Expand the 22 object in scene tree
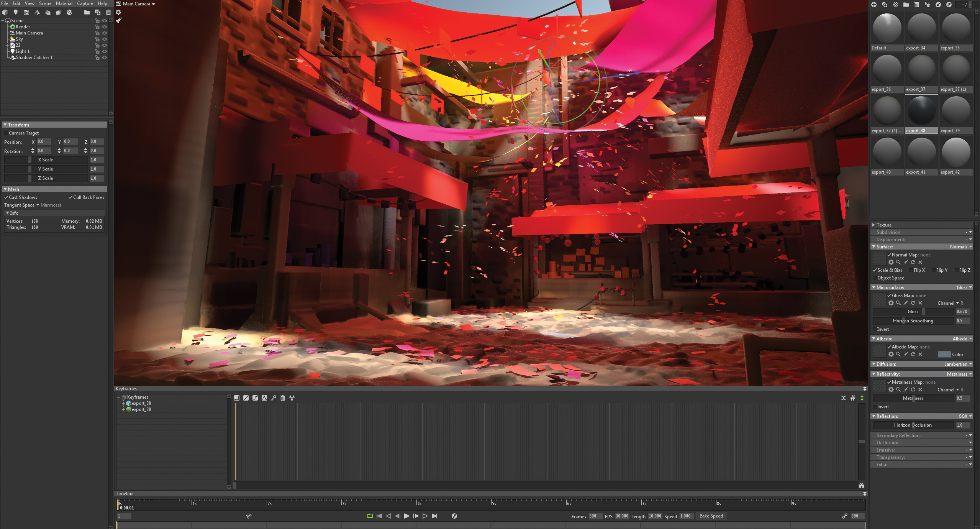 (7, 45)
